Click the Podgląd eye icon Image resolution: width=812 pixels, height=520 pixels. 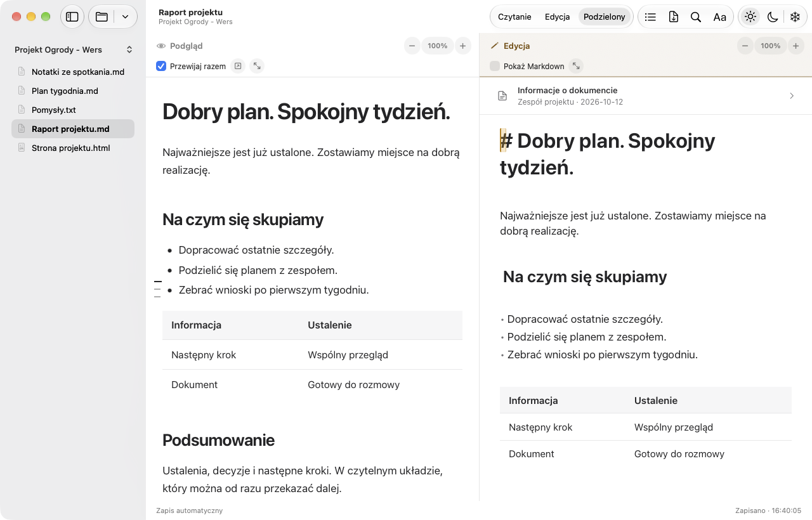pos(161,46)
